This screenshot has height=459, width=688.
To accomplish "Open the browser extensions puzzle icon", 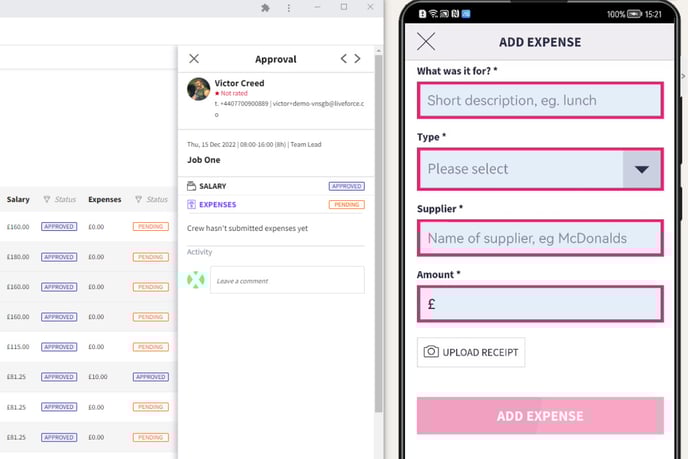I will pos(265,8).
